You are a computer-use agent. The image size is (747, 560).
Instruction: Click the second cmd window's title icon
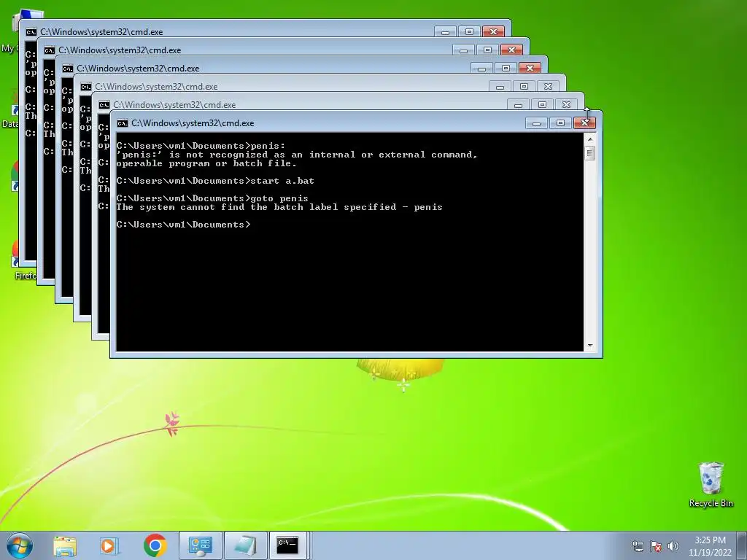[50, 50]
